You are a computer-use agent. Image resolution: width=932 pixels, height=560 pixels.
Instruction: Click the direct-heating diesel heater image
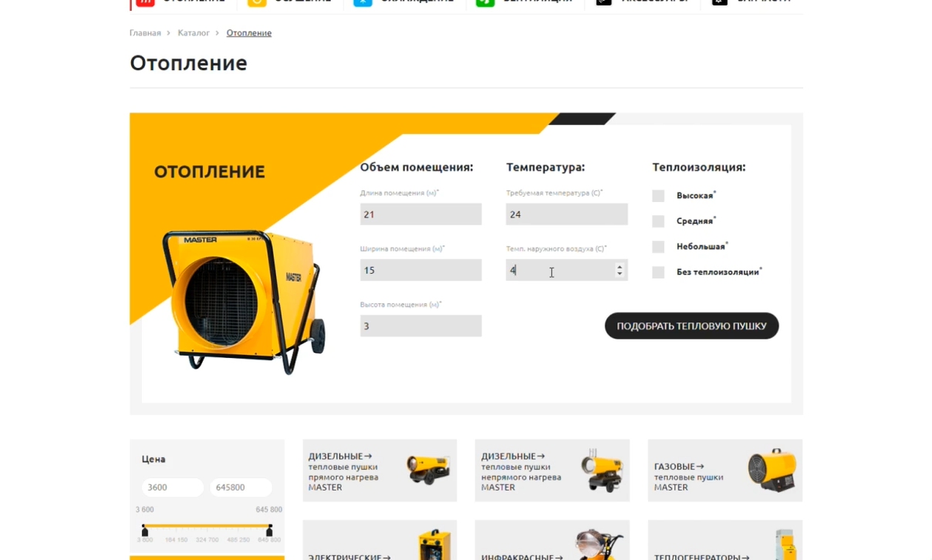coord(428,468)
